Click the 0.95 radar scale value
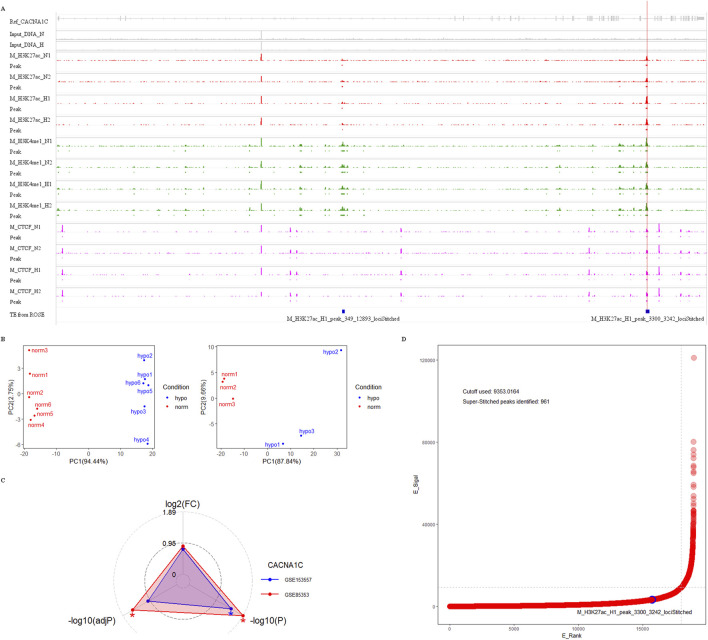Screen dimensions: 708x640 click(169, 543)
